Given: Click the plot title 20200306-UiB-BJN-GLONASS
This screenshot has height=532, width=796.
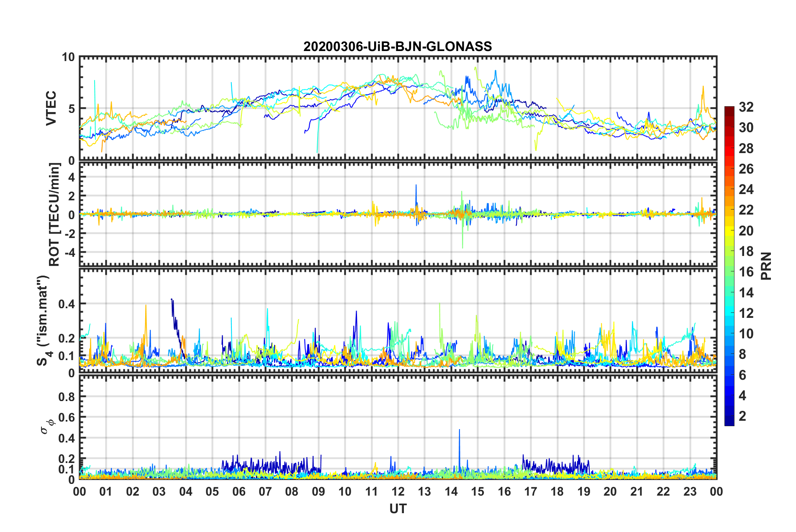Looking at the screenshot, I should click(x=398, y=46).
